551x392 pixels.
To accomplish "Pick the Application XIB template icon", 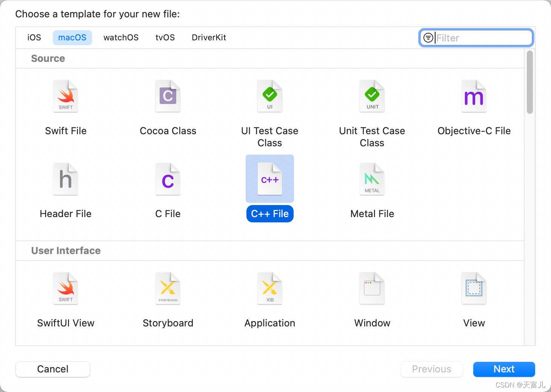I will [x=270, y=288].
